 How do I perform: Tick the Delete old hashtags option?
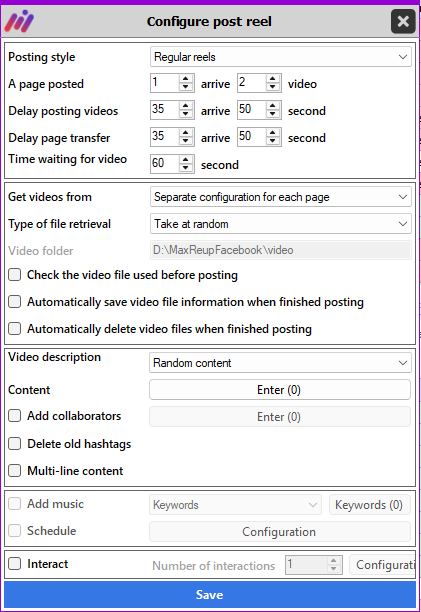[x=15, y=444]
